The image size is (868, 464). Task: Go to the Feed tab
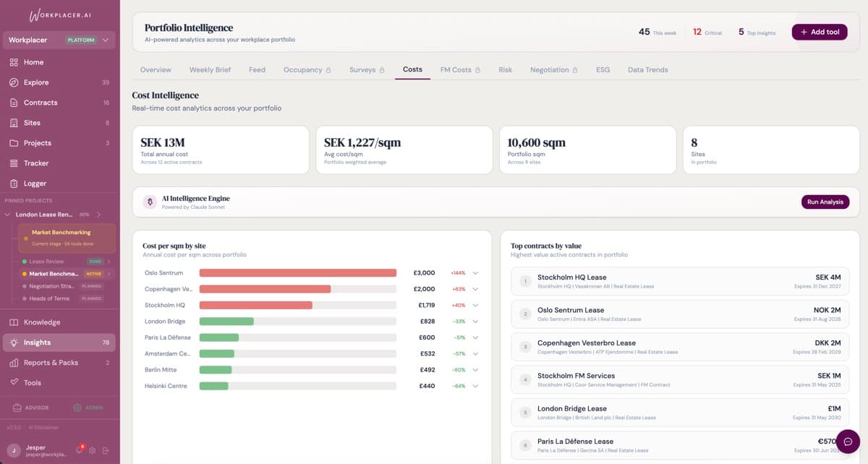[x=257, y=70]
